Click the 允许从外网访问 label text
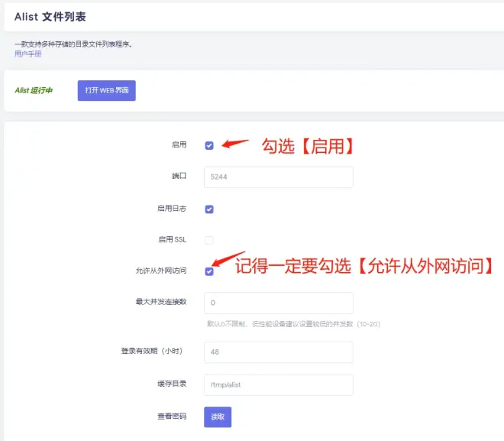Image resolution: width=504 pixels, height=441 pixels. (161, 271)
